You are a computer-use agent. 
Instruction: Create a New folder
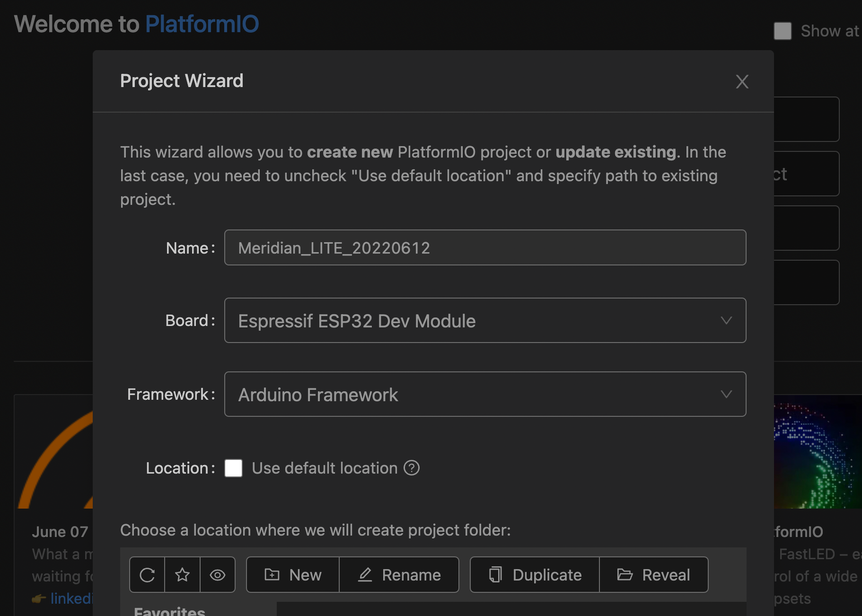pyautogui.click(x=293, y=575)
